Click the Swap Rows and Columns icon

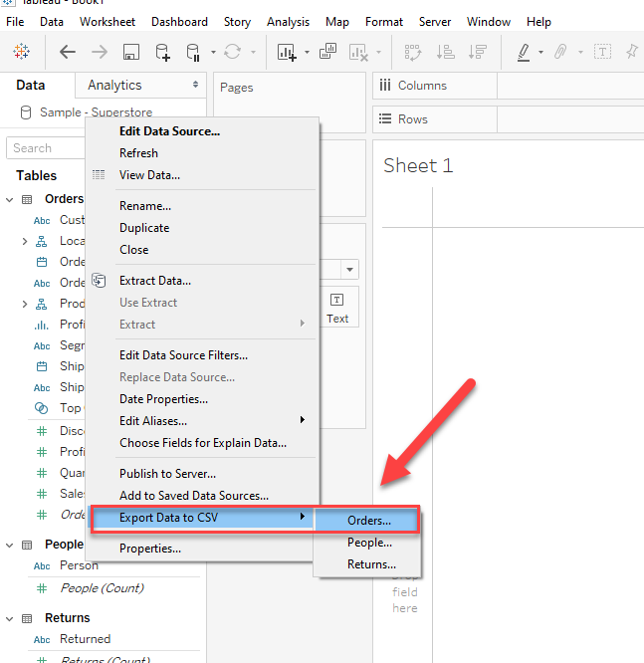click(x=413, y=53)
